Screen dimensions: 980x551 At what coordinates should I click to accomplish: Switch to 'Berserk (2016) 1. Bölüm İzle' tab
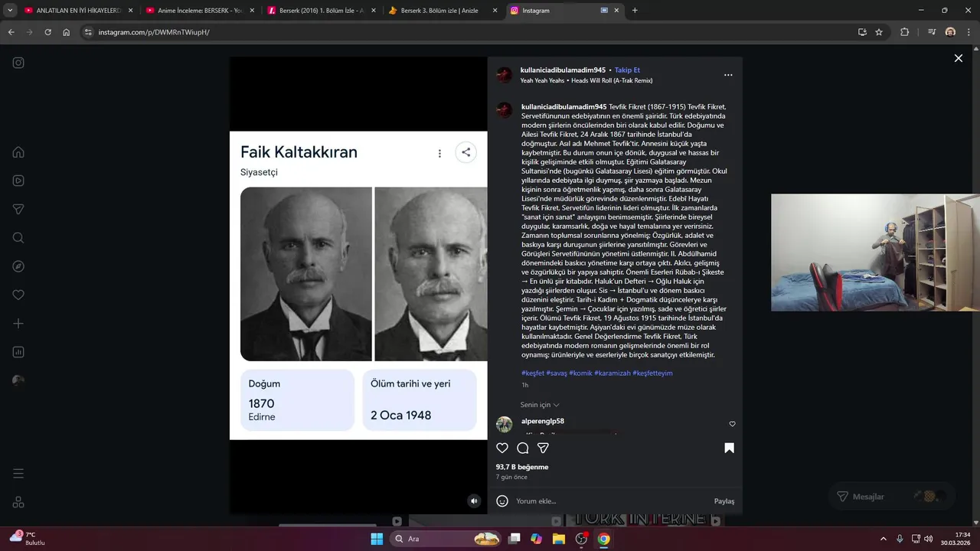coord(322,11)
